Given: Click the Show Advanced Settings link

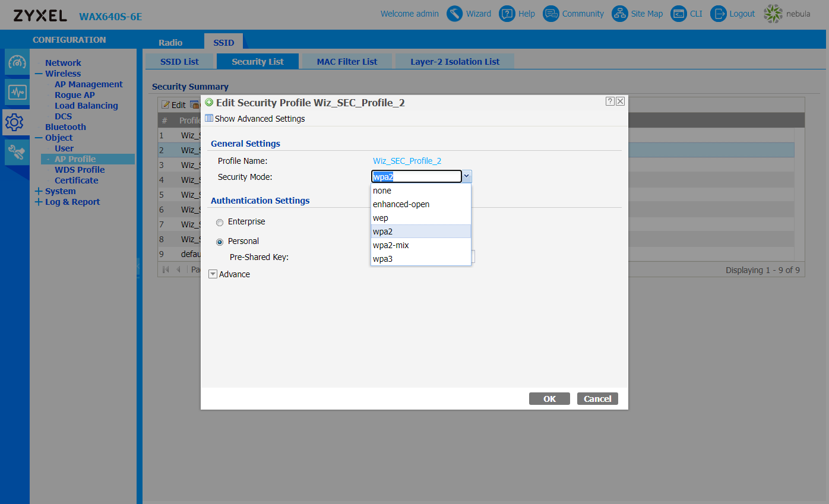Looking at the screenshot, I should [x=260, y=119].
